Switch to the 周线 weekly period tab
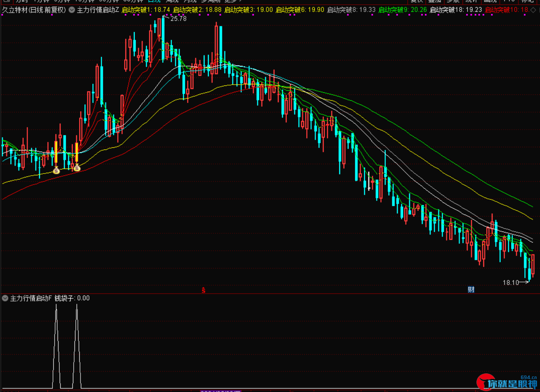540x392 pixels. point(172,1)
